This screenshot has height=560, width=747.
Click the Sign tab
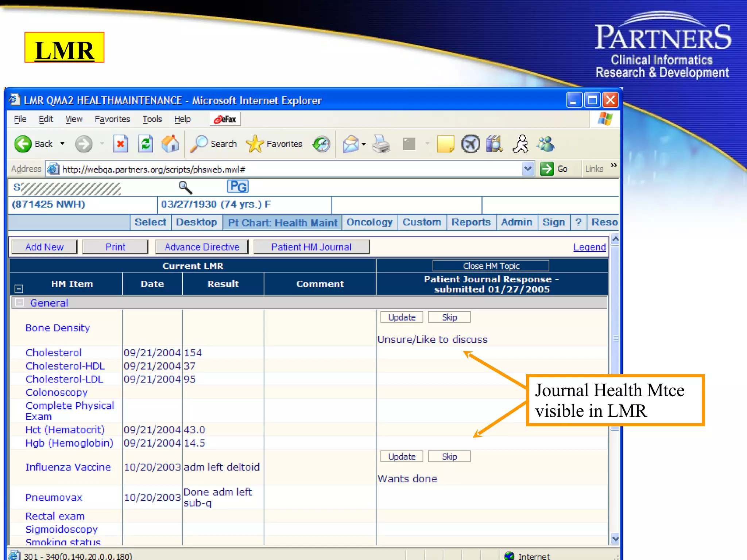(x=554, y=222)
